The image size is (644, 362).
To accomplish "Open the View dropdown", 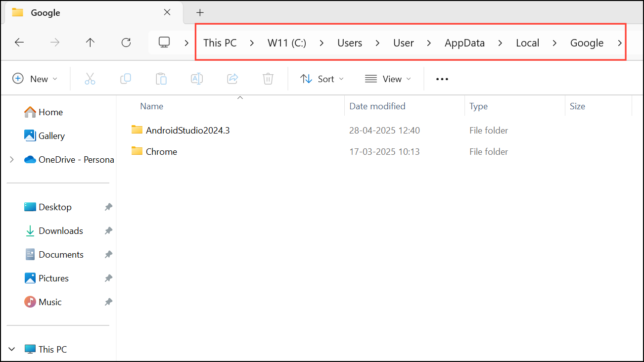I will [388, 79].
